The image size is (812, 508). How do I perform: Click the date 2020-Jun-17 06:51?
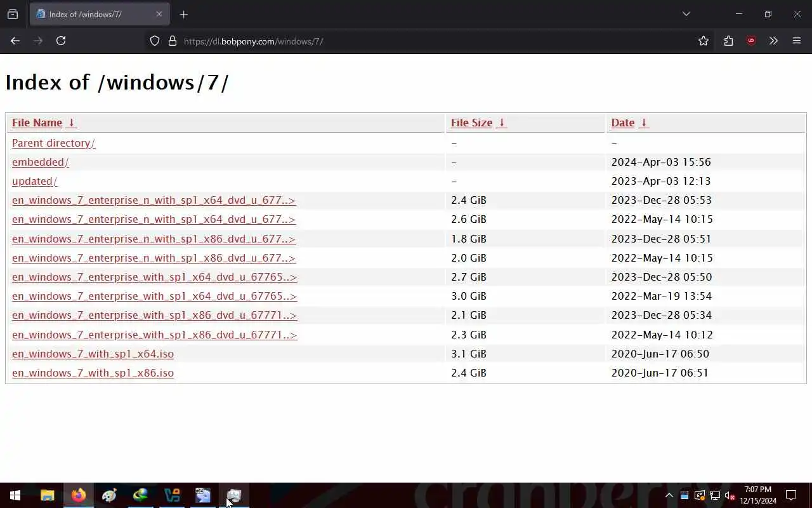click(x=660, y=373)
